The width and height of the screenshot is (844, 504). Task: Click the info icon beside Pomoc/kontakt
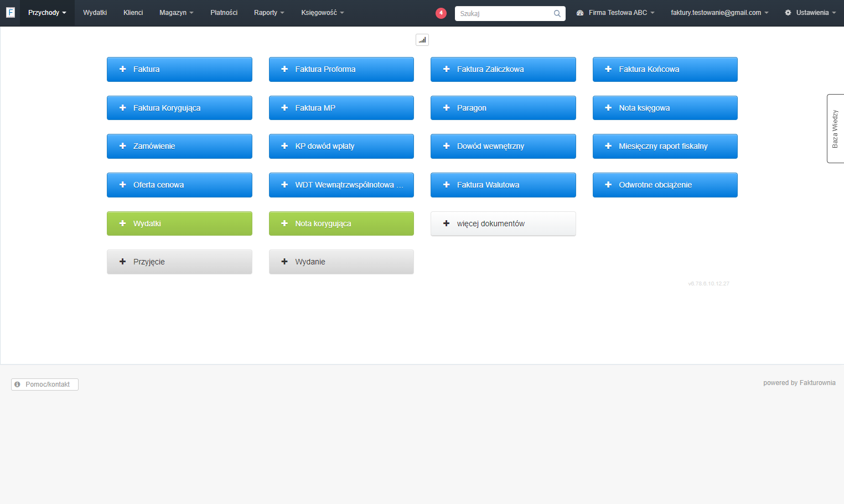[x=17, y=385]
